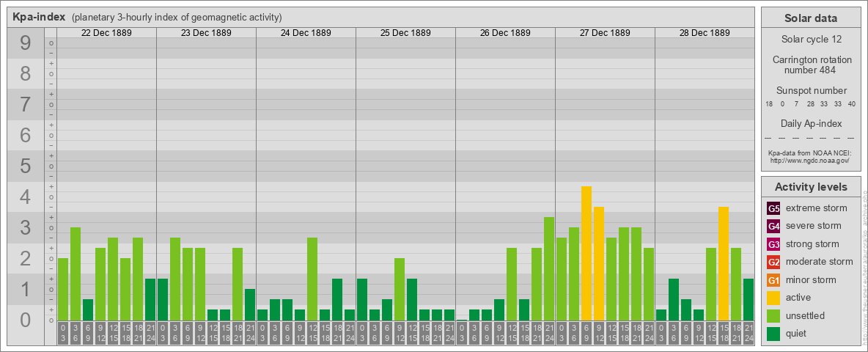868x352 pixels.
Task: Click the 0-3 bar on 27 Dec
Action: click(x=562, y=279)
